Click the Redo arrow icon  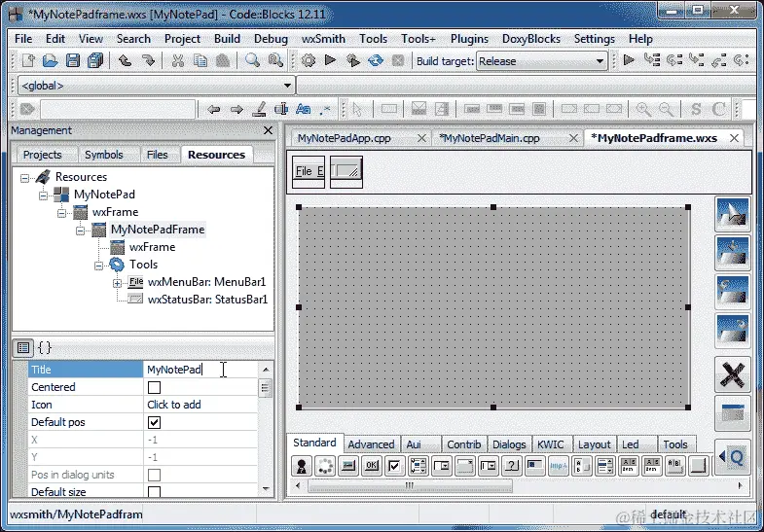point(148,60)
